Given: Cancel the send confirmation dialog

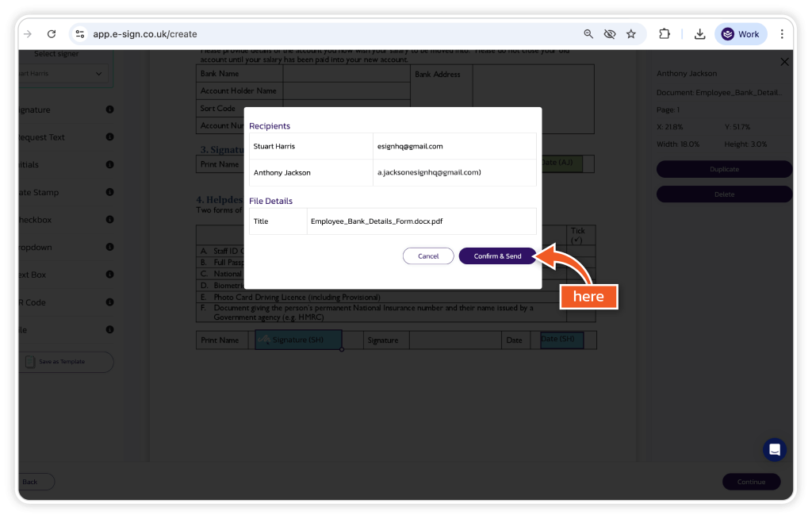Looking at the screenshot, I should (428, 256).
